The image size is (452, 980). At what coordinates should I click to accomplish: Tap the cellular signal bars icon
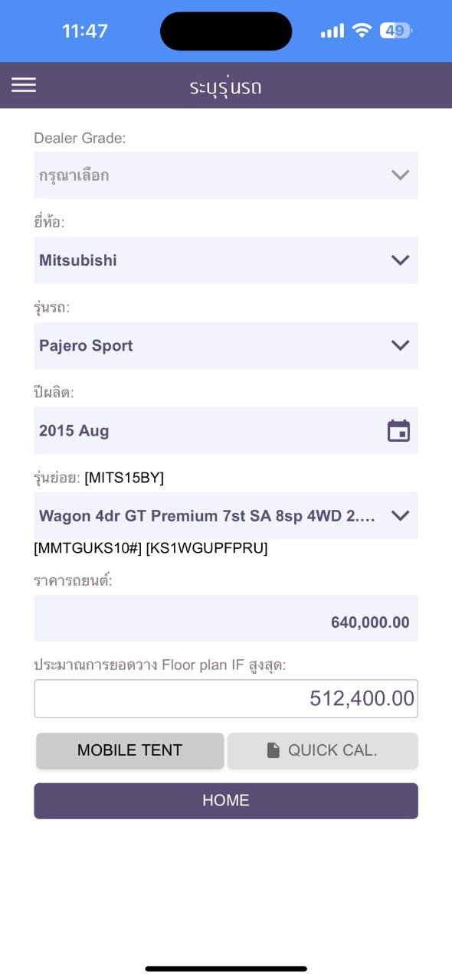(332, 31)
